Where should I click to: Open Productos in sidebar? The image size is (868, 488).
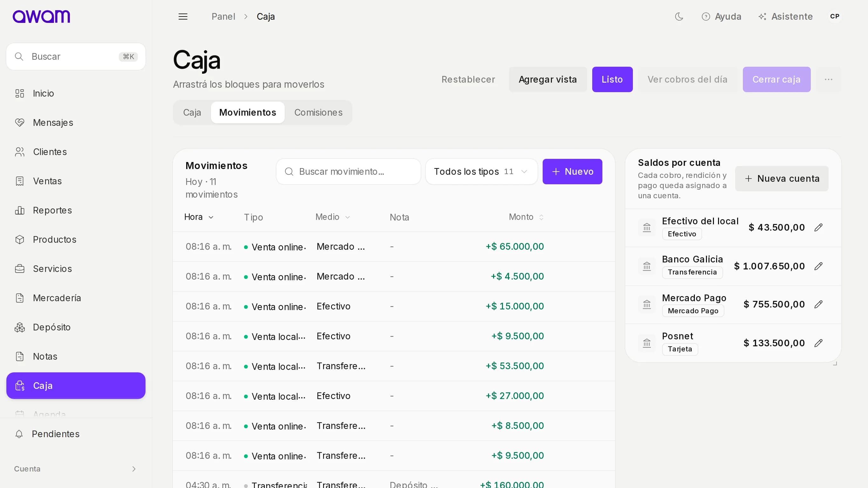pos(76,240)
